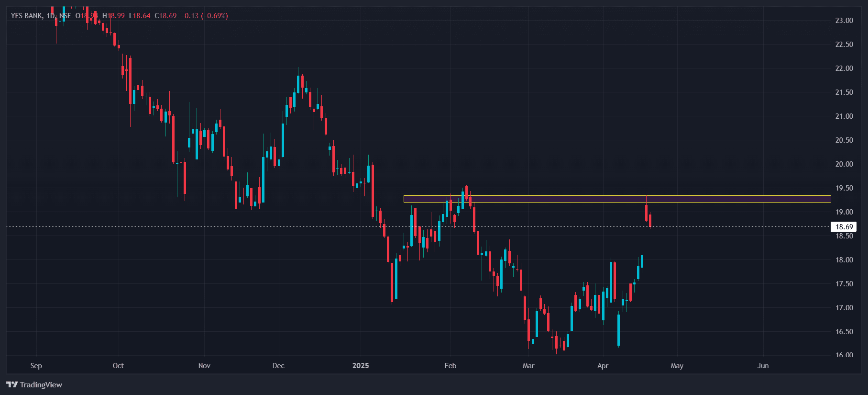Click the Apr label on time axis

point(603,366)
